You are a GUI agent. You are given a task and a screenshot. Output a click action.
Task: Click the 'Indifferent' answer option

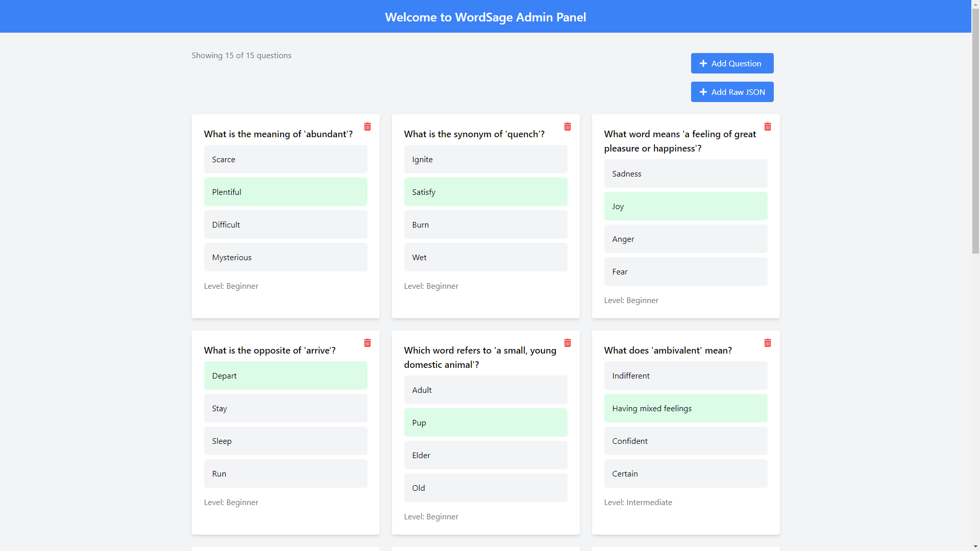point(685,375)
